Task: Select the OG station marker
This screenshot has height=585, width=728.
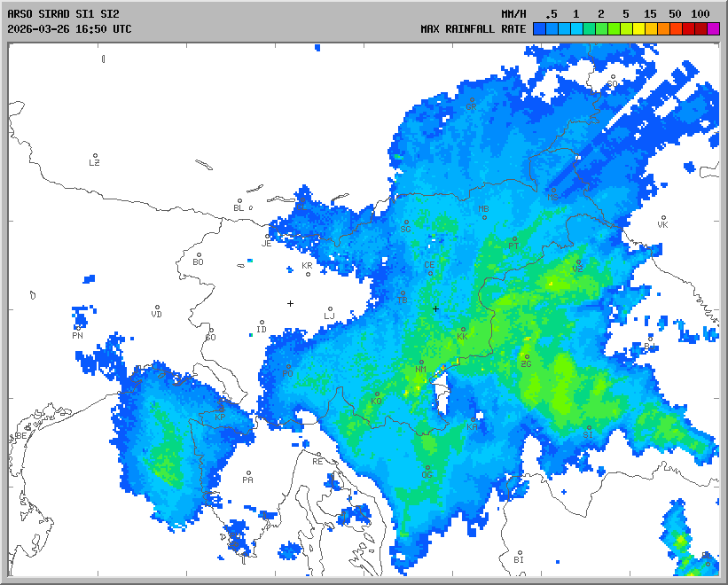Action: [x=427, y=468]
